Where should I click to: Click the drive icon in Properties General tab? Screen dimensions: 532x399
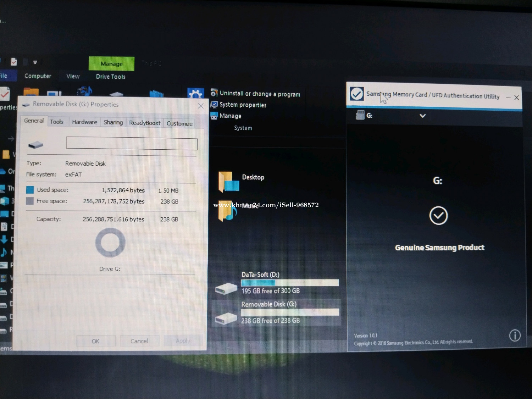[x=35, y=144]
